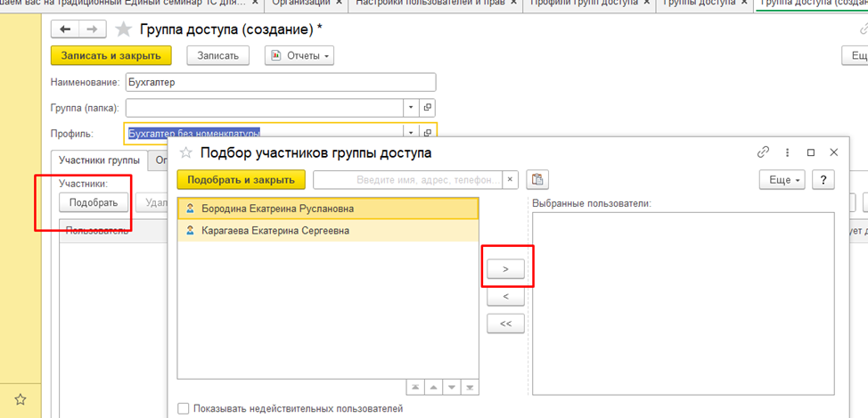The image size is (868, 418).
Task: Open the Группа (папка) linked item icon
Action: point(428,108)
